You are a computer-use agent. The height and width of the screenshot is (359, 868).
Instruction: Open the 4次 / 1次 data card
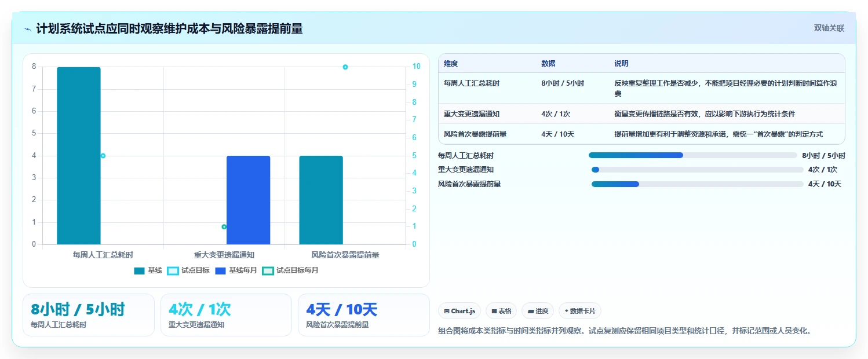[226, 315]
